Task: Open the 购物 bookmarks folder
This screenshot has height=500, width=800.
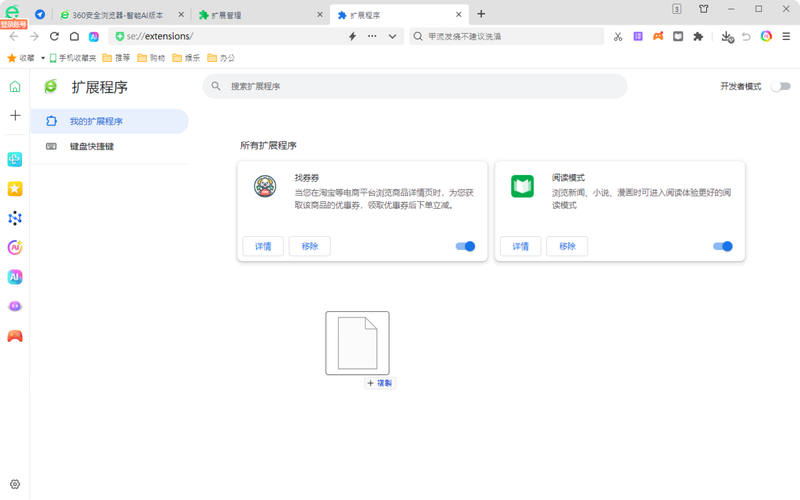Action: click(151, 58)
